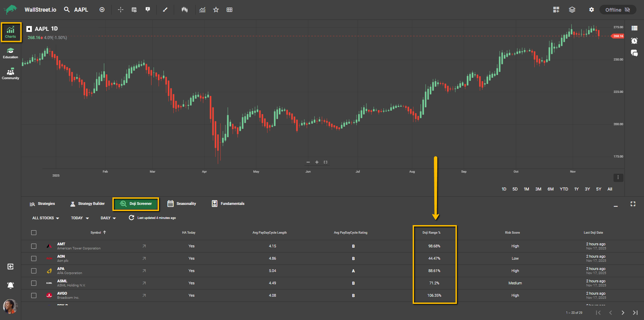Click the AAPL symbol search field
Viewport: 644px width, 320px height.
(x=81, y=10)
